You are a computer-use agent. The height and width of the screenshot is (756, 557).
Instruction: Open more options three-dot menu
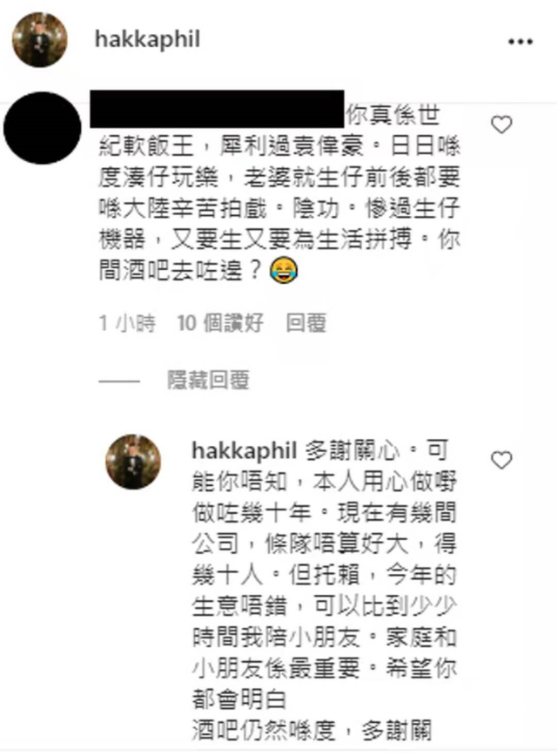[x=520, y=42]
